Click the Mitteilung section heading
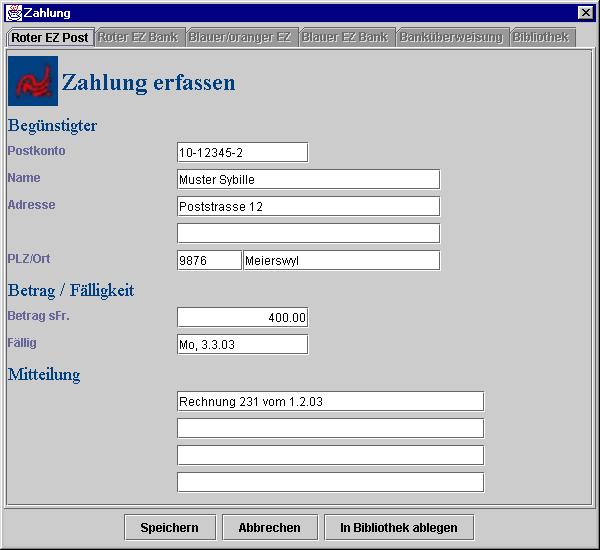Screen dimensions: 600x550 [x=44, y=374]
